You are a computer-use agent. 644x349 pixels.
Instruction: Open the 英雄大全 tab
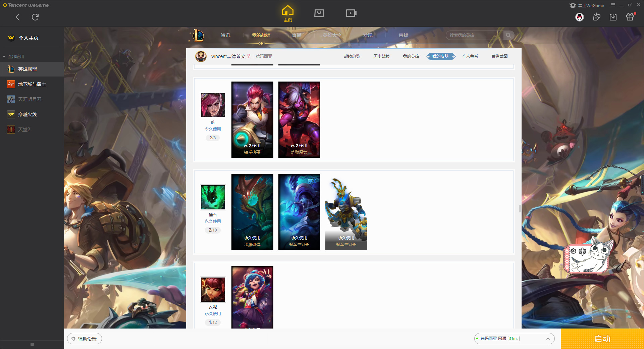pyautogui.click(x=332, y=35)
